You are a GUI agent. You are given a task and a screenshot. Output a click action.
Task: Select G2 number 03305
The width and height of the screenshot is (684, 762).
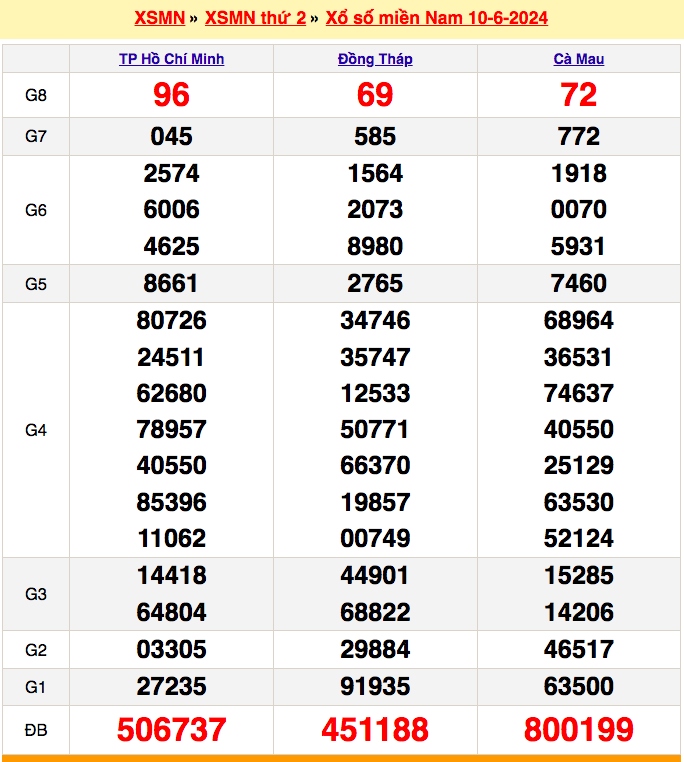(x=171, y=650)
